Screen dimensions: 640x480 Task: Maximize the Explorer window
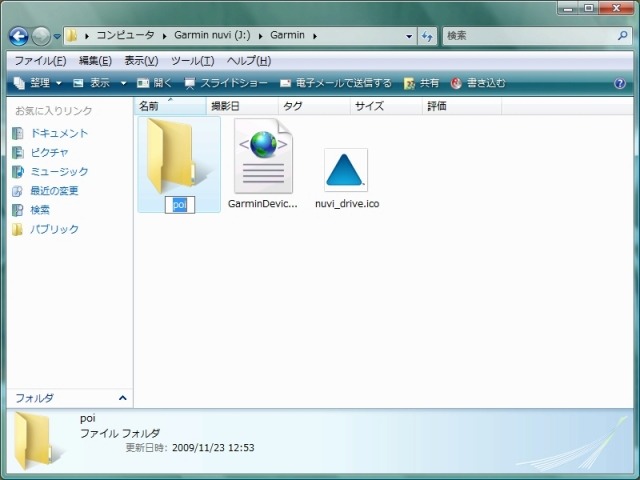pyautogui.click(x=589, y=8)
